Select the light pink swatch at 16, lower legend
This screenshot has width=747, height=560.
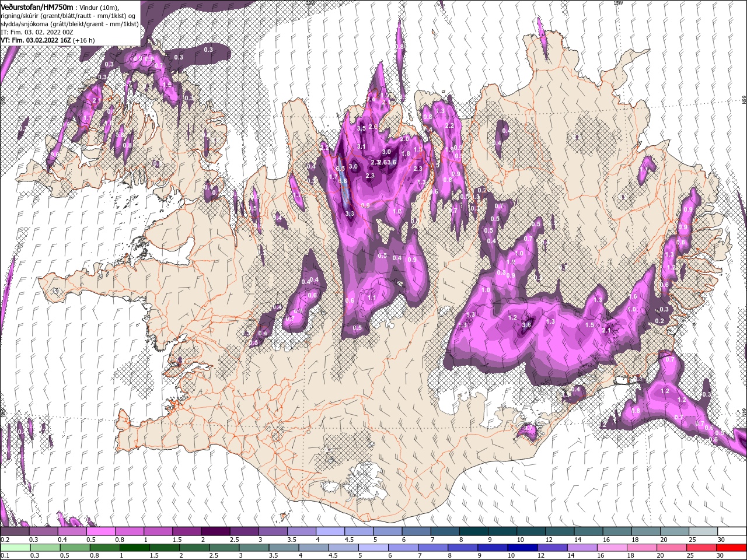click(x=611, y=548)
